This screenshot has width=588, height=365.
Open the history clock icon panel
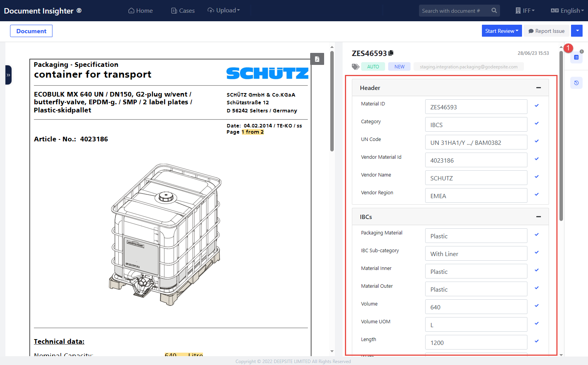(576, 83)
